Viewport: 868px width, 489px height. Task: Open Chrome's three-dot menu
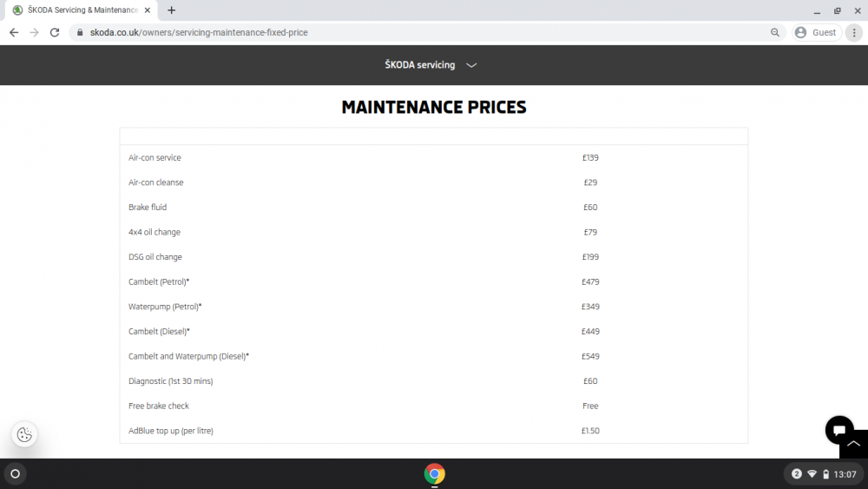(854, 33)
